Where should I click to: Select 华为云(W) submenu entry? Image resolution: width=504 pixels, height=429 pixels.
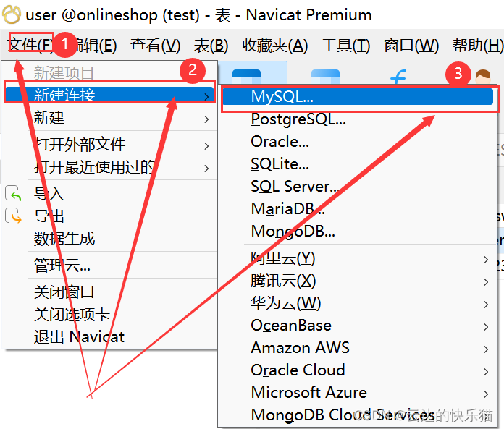[x=358, y=303]
